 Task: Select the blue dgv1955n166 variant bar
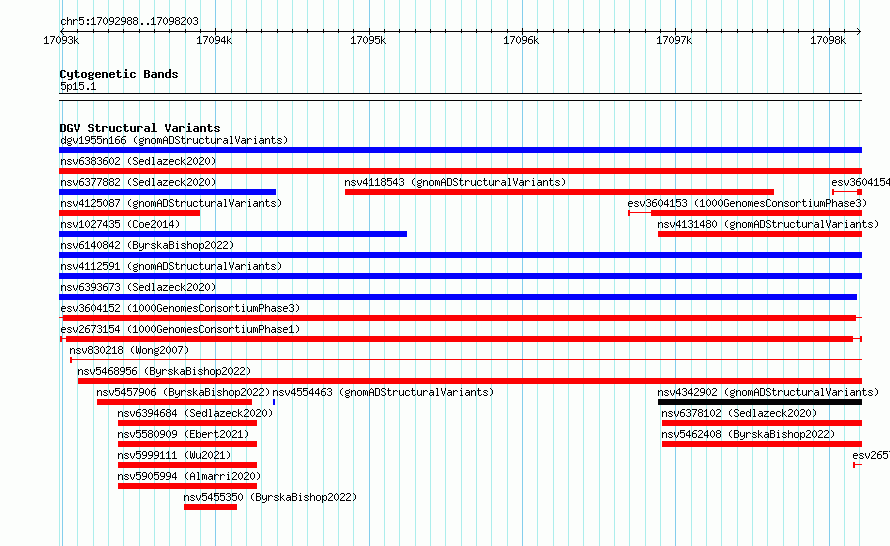click(x=460, y=150)
